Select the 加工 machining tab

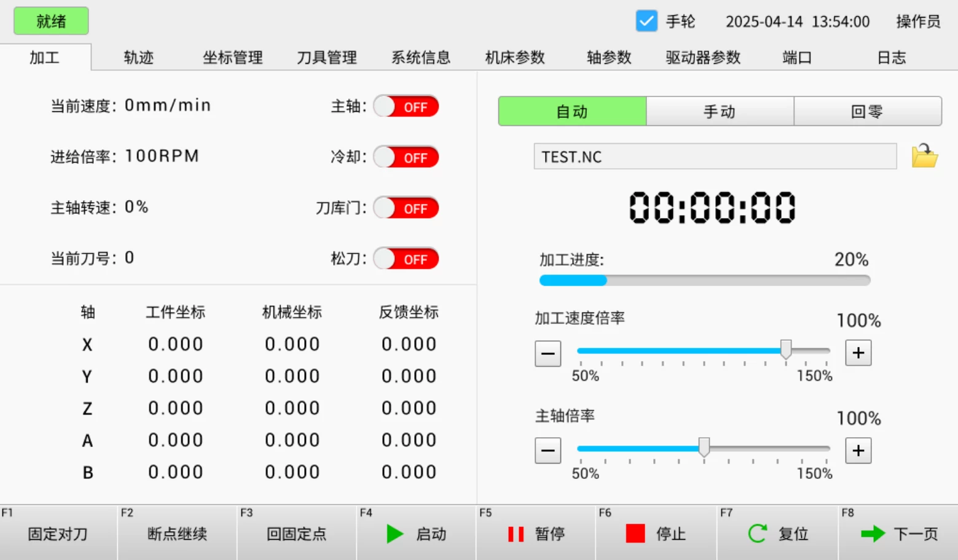pyautogui.click(x=45, y=58)
